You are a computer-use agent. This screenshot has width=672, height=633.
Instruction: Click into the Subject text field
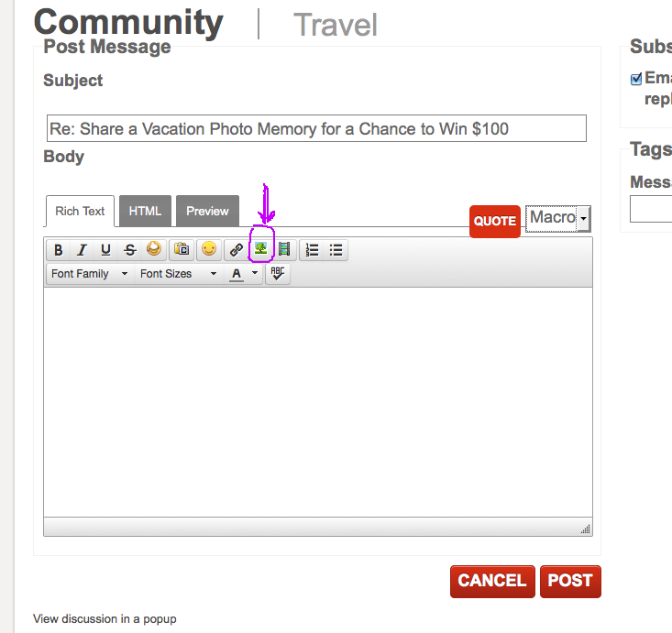316,128
